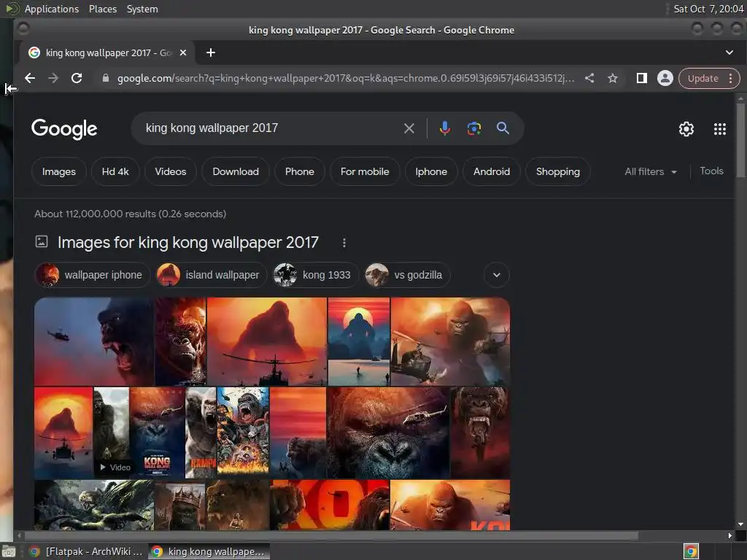The height and width of the screenshot is (560, 747).
Task: Click king kong wallpaper taskbar entry
Action: tap(209, 551)
